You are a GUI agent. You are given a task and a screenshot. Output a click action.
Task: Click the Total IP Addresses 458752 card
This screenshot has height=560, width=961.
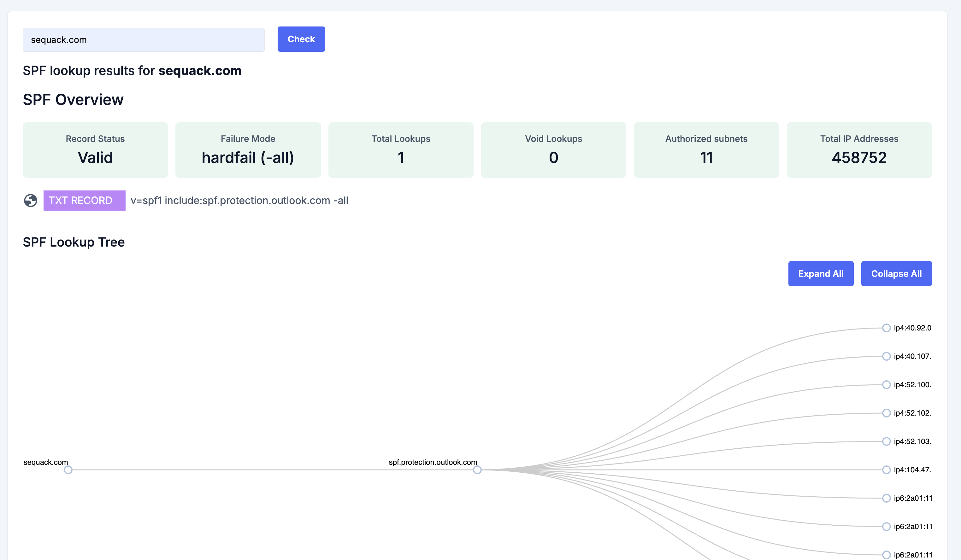pyautogui.click(x=859, y=150)
